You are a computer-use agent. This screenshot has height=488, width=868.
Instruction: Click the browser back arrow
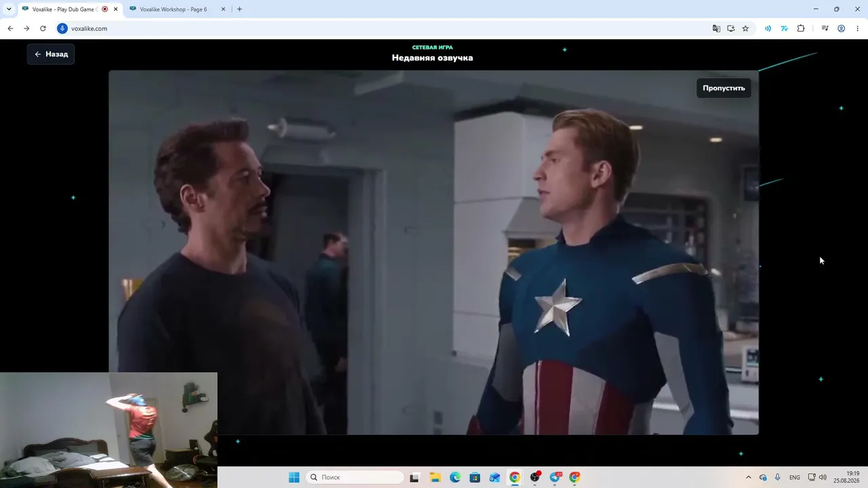pos(10,28)
